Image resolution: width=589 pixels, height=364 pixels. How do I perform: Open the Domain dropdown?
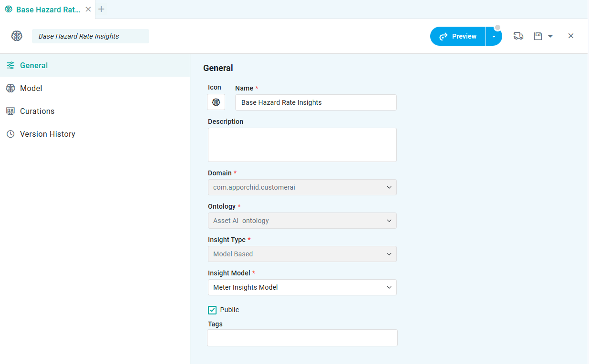(302, 187)
